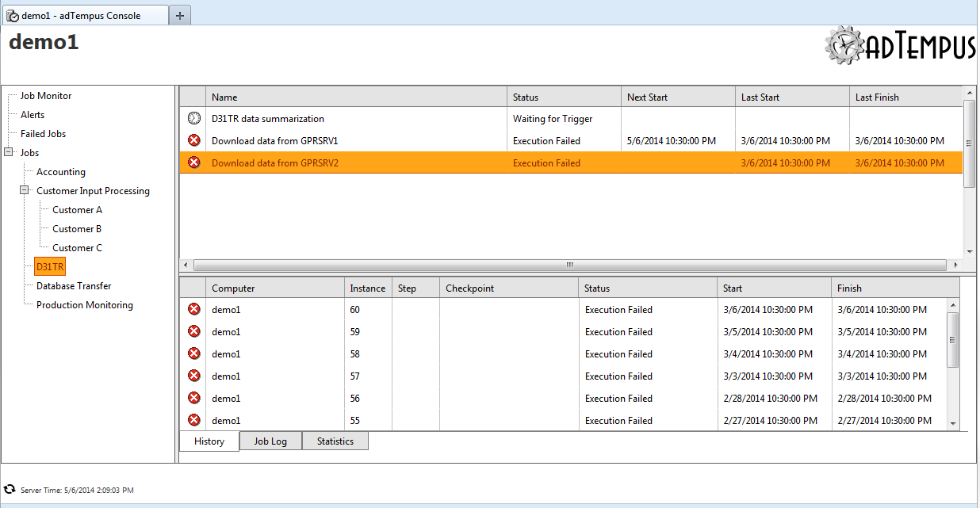Click the jobs list vertical scroll up arrow
Viewport: 980px width, 508px height.
(x=970, y=93)
